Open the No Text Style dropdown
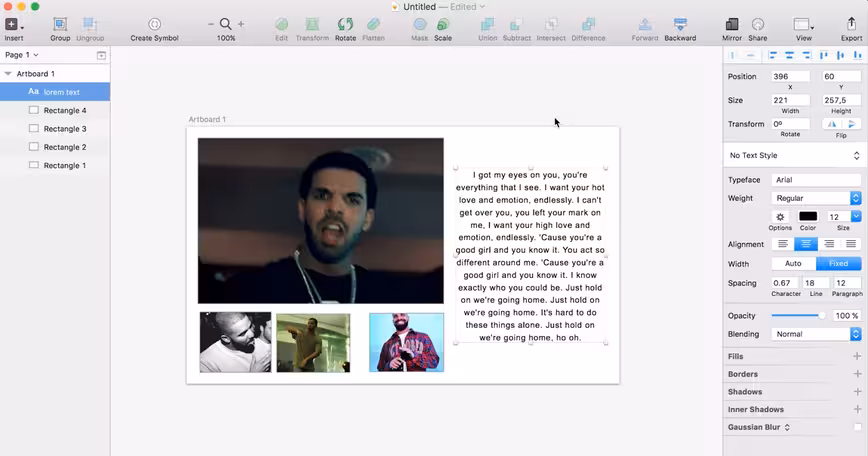Viewport: 868px width, 456px height. click(794, 156)
